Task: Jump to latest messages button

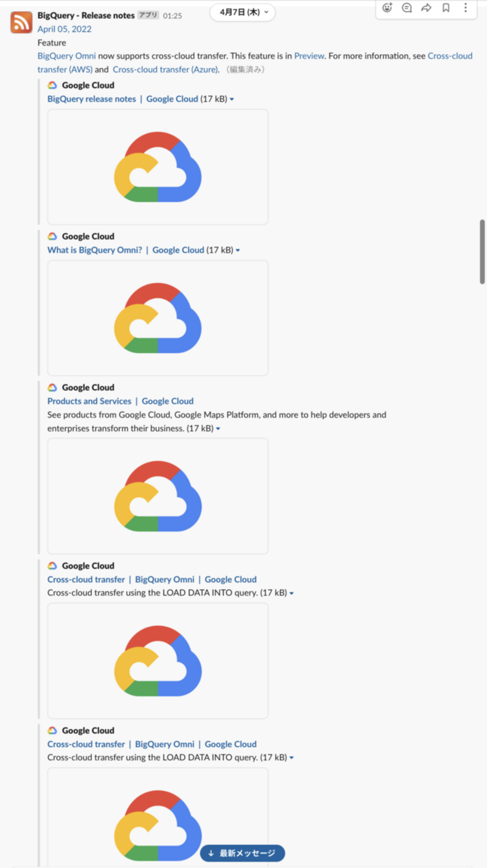Action: pyautogui.click(x=242, y=853)
